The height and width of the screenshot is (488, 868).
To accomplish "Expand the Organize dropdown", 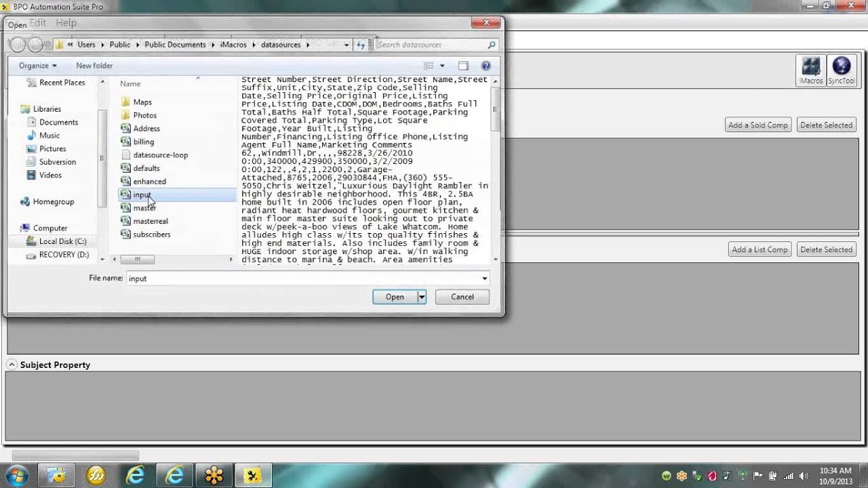I will [38, 66].
